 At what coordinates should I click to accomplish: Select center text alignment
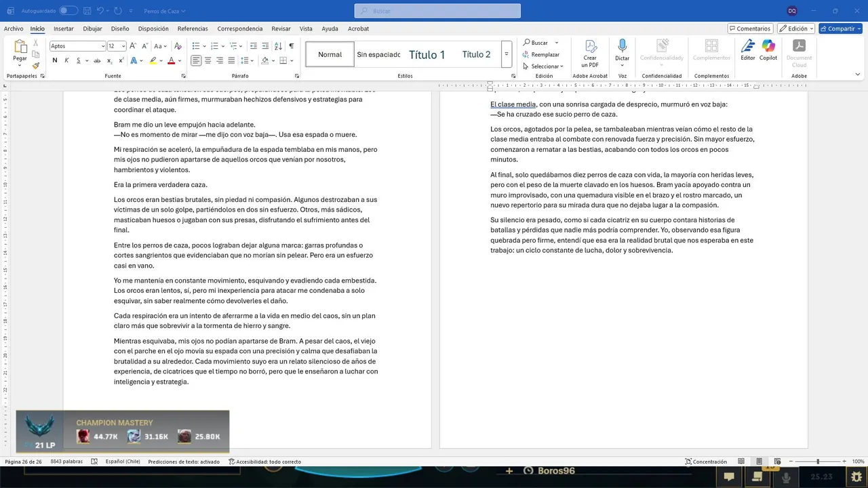click(x=208, y=60)
